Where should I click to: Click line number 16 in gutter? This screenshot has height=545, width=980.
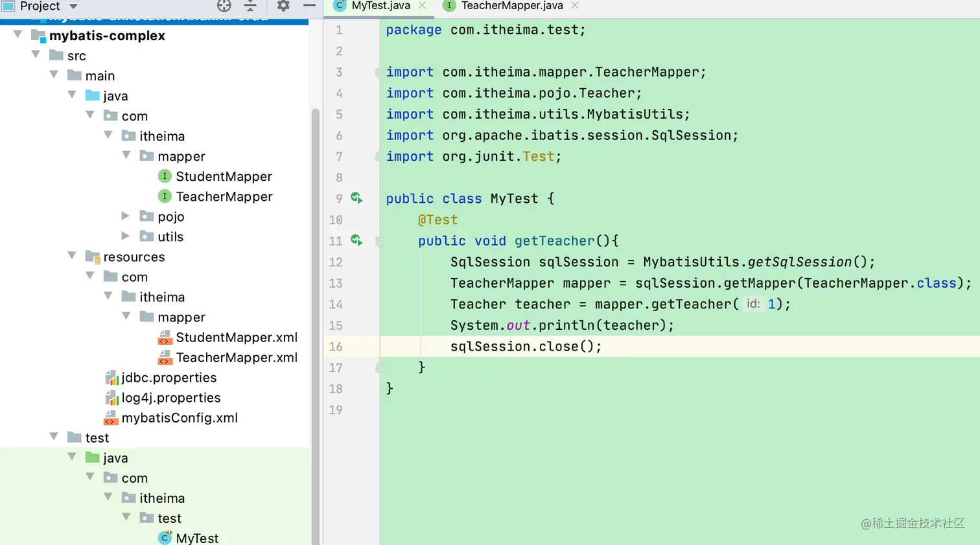pyautogui.click(x=335, y=347)
